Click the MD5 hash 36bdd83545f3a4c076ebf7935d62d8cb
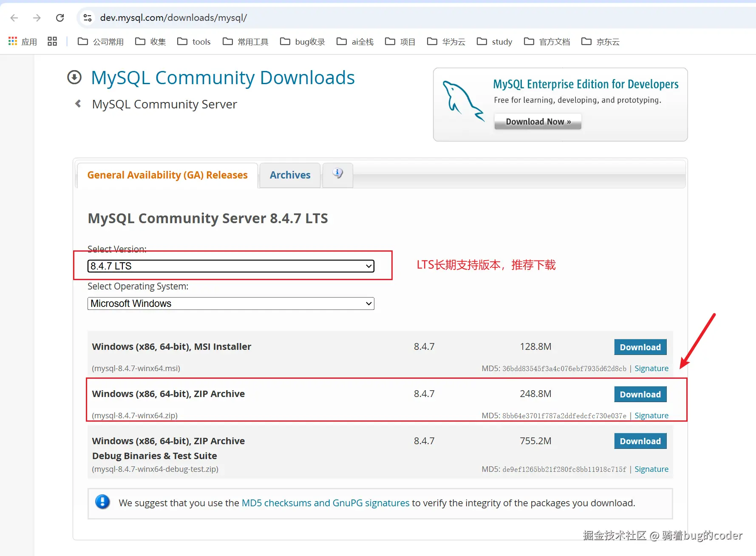The height and width of the screenshot is (556, 756). pos(564,369)
